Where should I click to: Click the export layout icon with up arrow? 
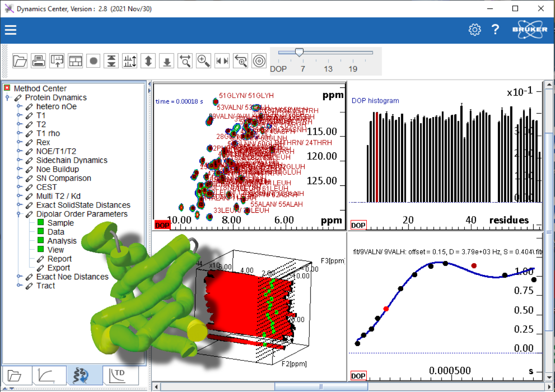(57, 61)
